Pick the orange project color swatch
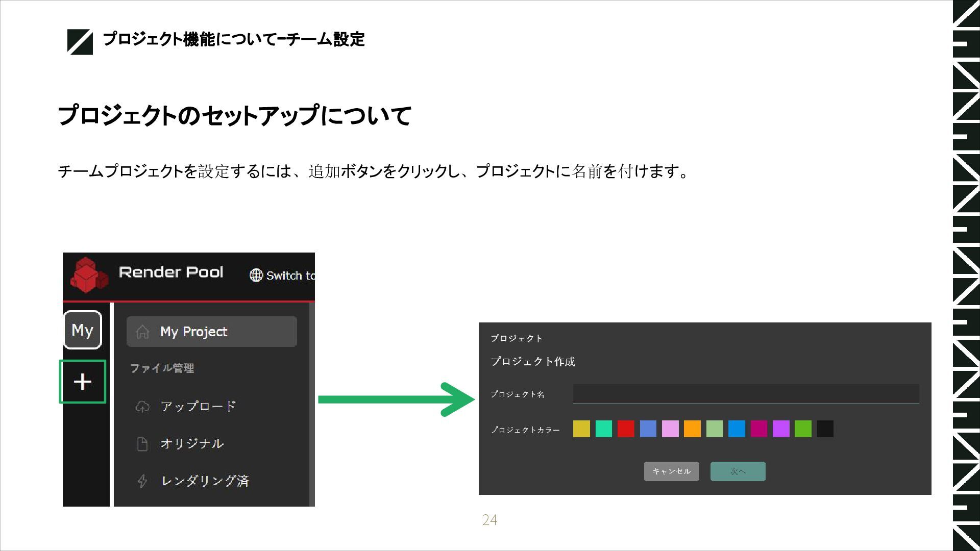 (692, 429)
